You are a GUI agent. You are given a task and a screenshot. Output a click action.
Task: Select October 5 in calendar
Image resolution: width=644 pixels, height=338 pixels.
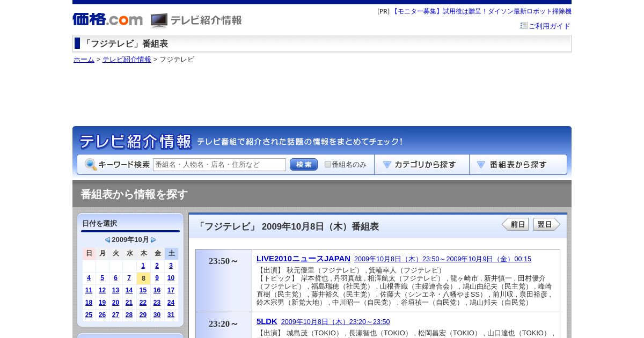102,278
